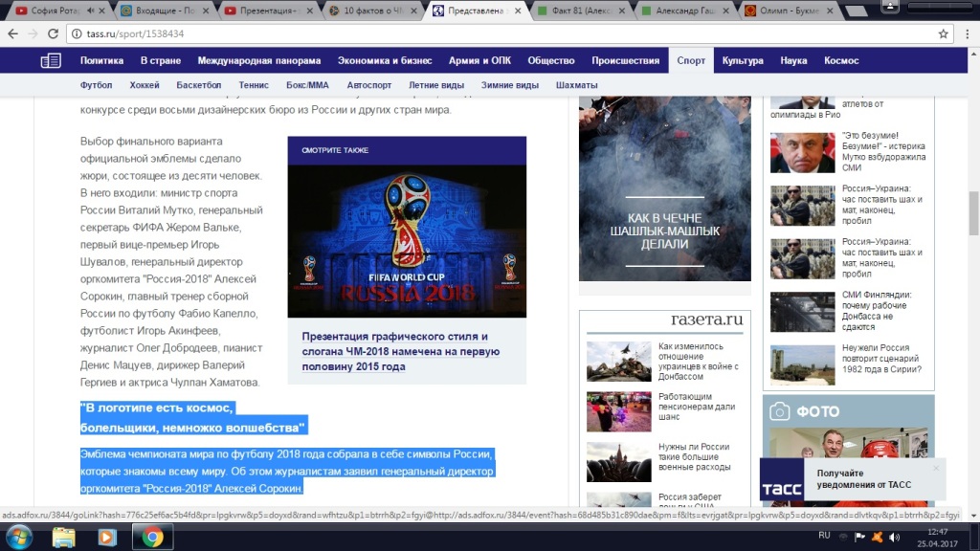The height and width of the screenshot is (551, 980).
Task: Open the Баскетбол subsection
Action: point(199,85)
